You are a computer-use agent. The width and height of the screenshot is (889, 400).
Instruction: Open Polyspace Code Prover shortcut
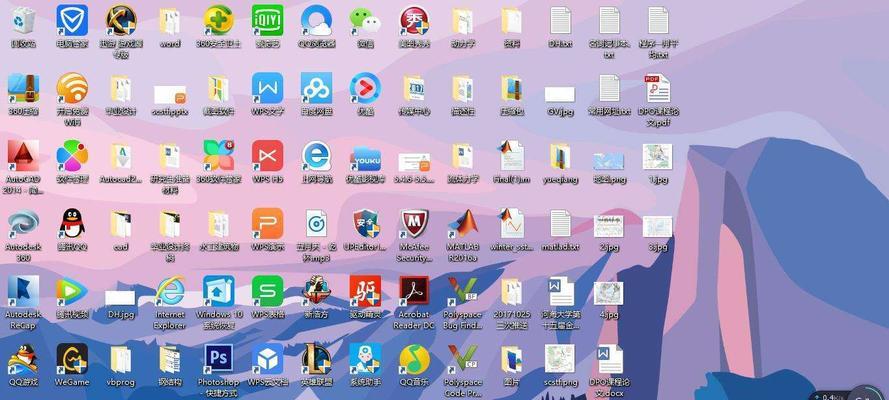point(463,359)
